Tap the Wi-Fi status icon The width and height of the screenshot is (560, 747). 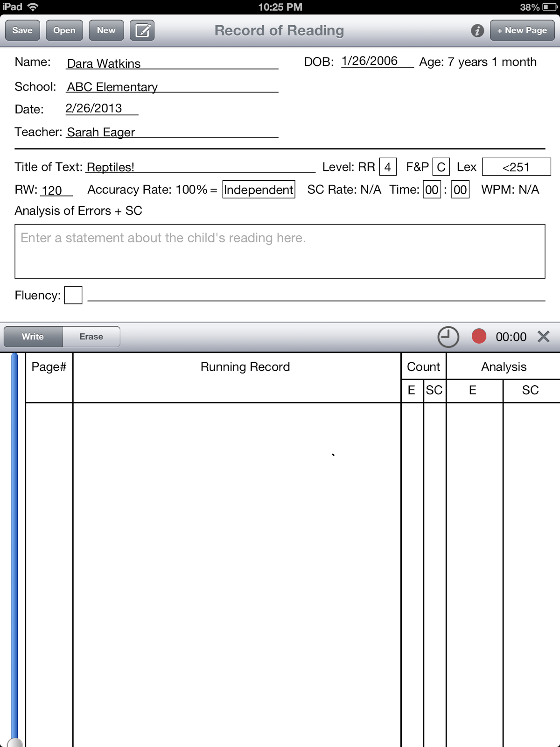[33, 7]
